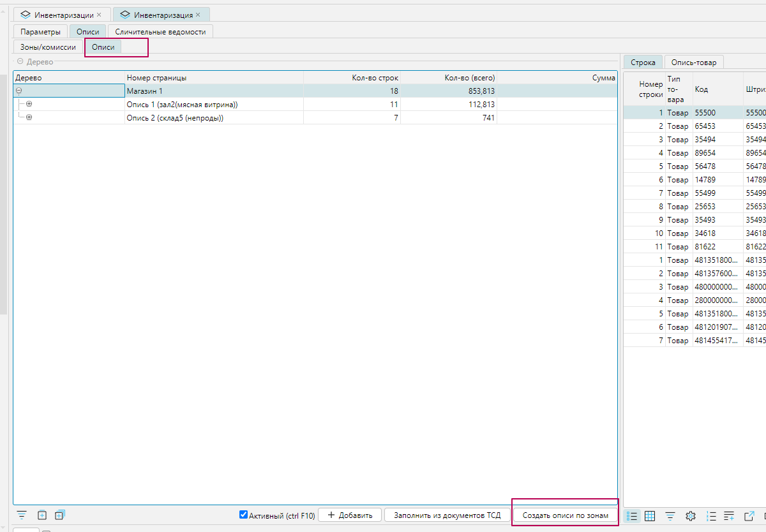Switch the right panel to grid view
This screenshot has height=532, width=766.
tap(650, 515)
